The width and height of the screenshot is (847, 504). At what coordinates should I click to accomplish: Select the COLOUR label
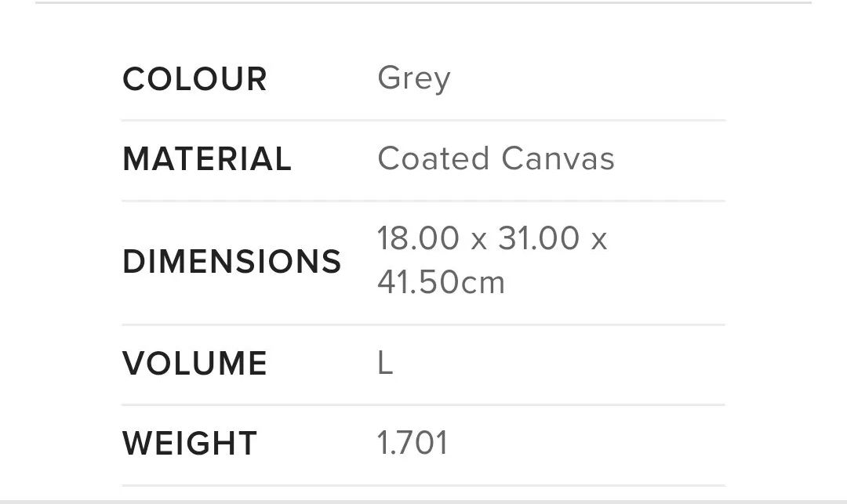point(194,79)
